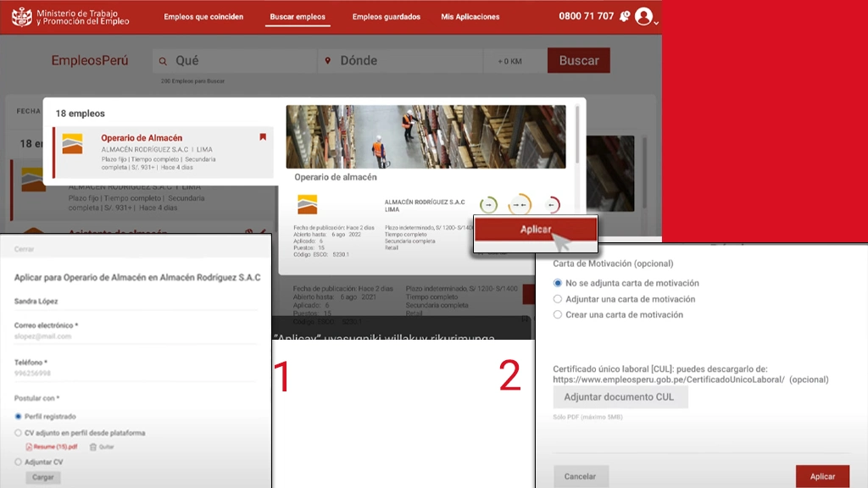Click the 0800 71 707 phone number
The width and height of the screenshot is (868, 488).
(587, 16)
